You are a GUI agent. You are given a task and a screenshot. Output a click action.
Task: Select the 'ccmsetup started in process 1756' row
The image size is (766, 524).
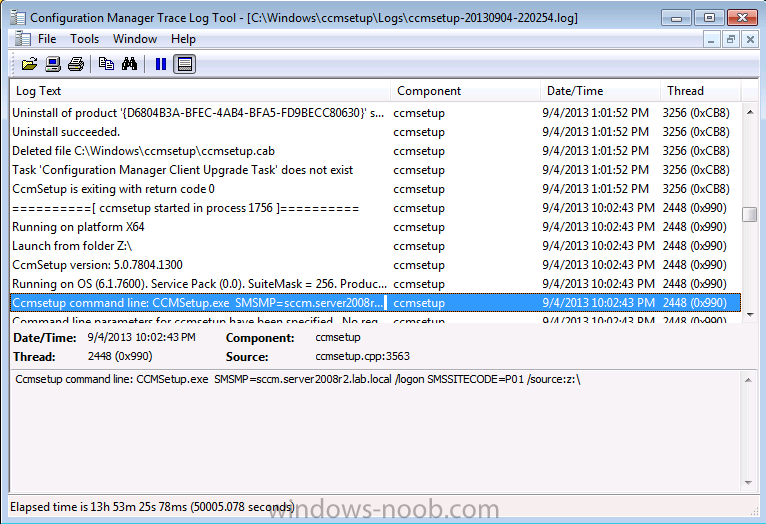click(x=375, y=208)
